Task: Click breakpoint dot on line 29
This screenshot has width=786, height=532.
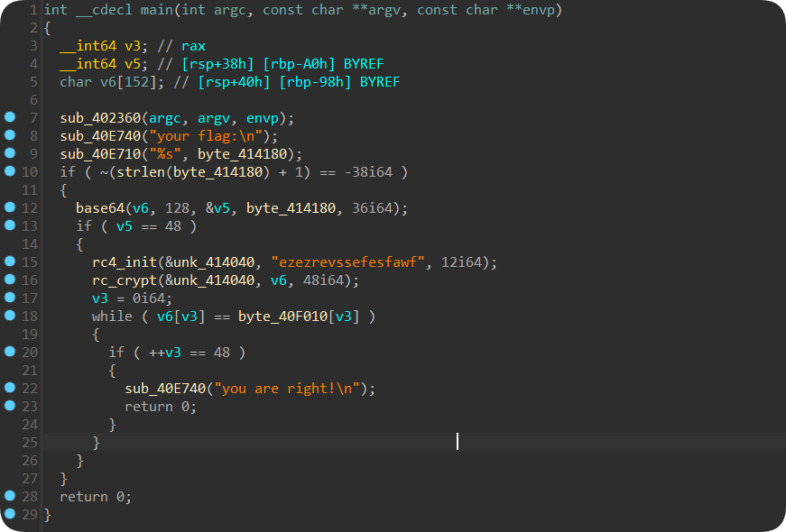Action: pyautogui.click(x=10, y=514)
